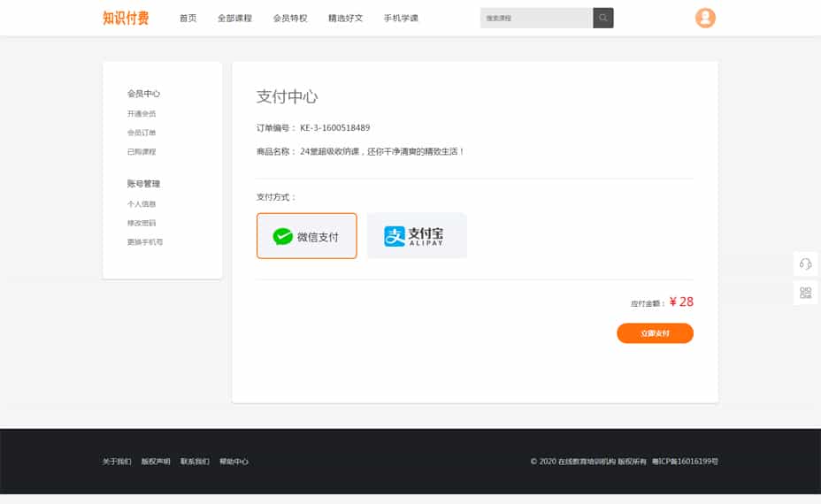The image size is (821, 504).
Task: Click the 支付中心 page title
Action: coord(287,97)
